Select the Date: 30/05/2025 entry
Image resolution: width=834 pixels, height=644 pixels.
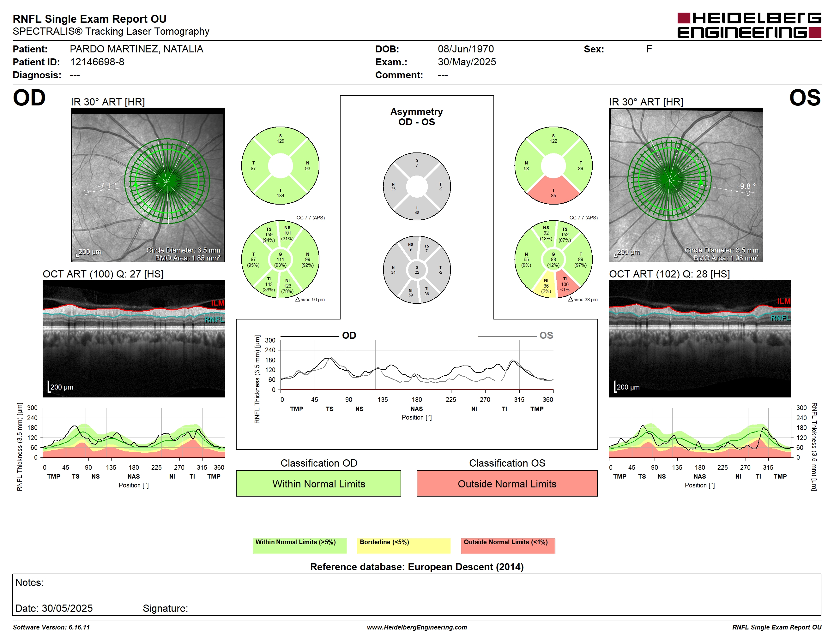[54, 608]
